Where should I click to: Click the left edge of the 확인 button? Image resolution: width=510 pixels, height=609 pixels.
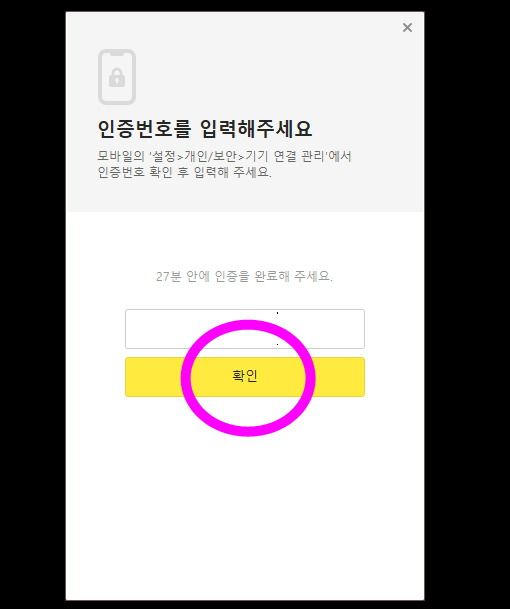[x=132, y=377]
